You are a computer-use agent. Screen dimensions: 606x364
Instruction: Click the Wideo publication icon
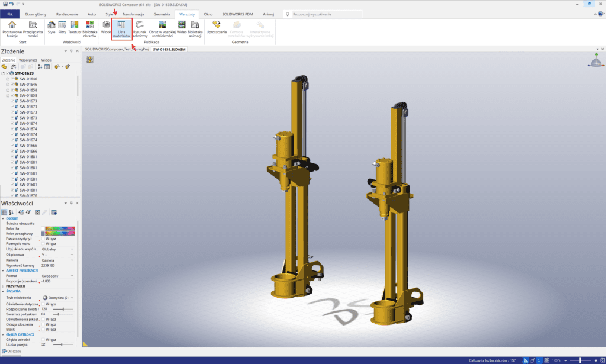tap(181, 30)
